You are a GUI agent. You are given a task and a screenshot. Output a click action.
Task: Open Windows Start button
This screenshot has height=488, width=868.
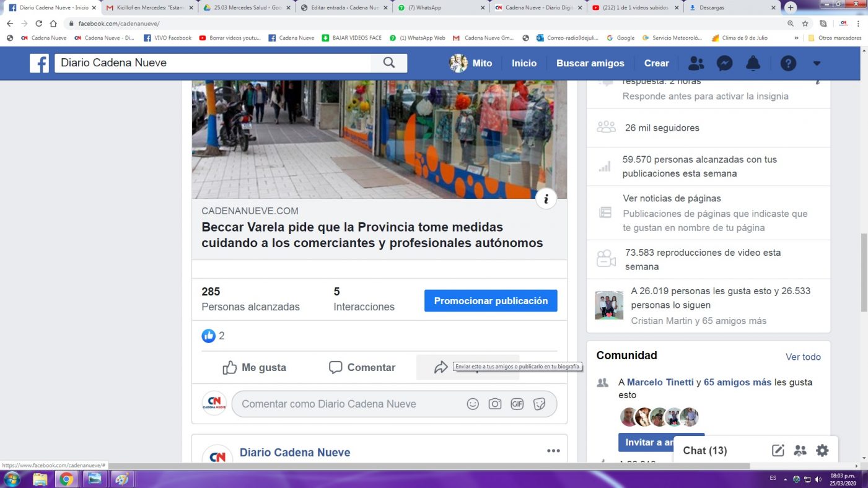(12, 479)
